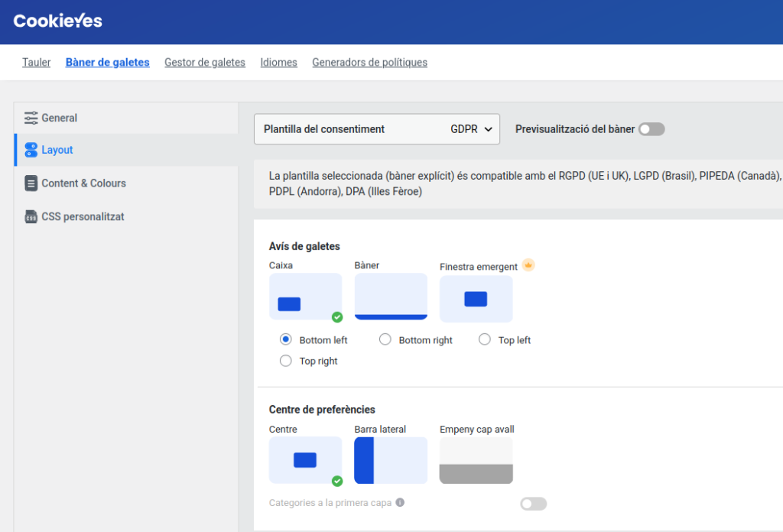Select the Top left radio button

coord(485,339)
